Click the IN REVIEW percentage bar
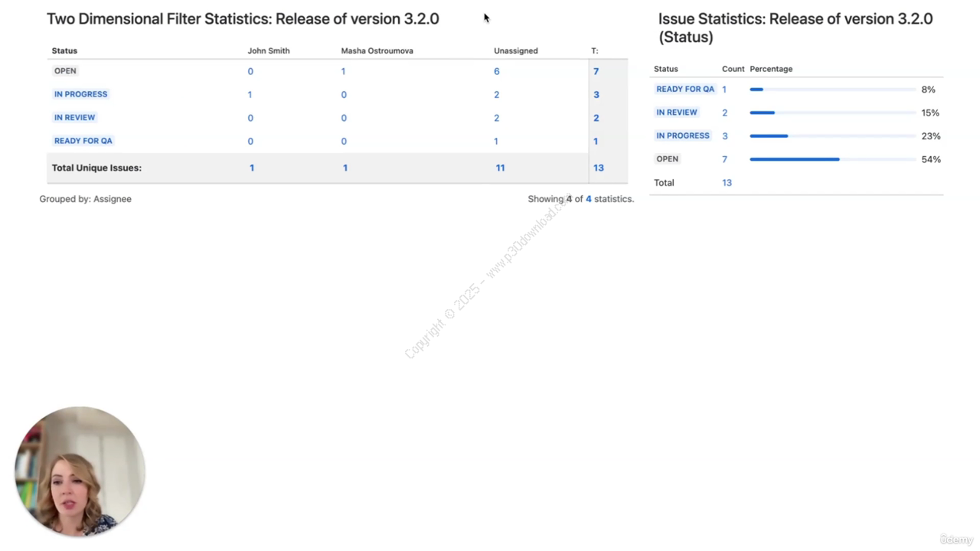Image resolution: width=980 pixels, height=551 pixels. (x=833, y=112)
